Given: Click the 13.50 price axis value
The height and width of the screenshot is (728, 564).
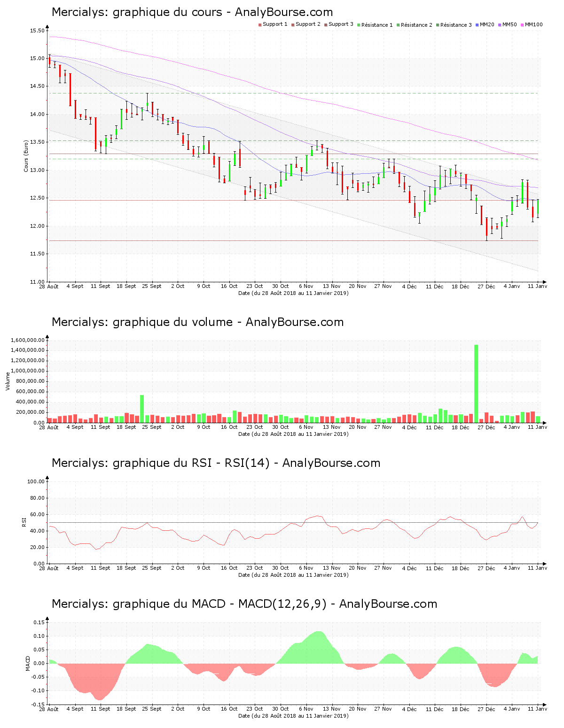Looking at the screenshot, I should click(x=37, y=142).
